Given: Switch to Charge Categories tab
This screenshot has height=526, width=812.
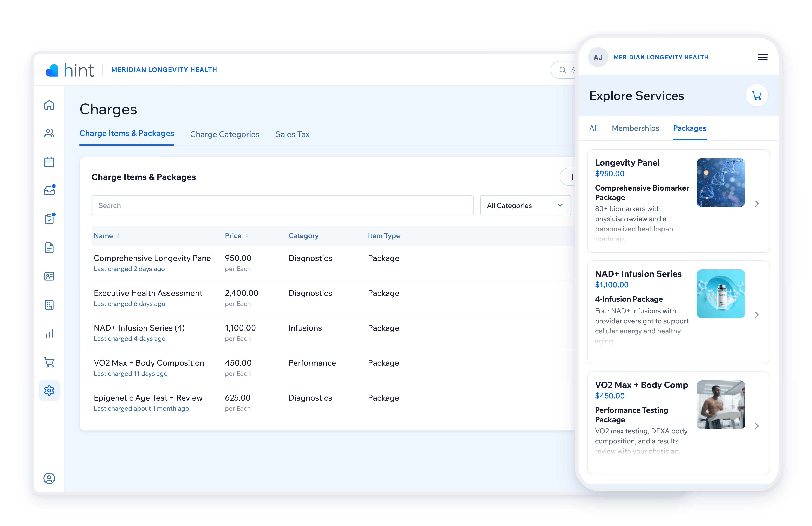Looking at the screenshot, I should pos(224,134).
